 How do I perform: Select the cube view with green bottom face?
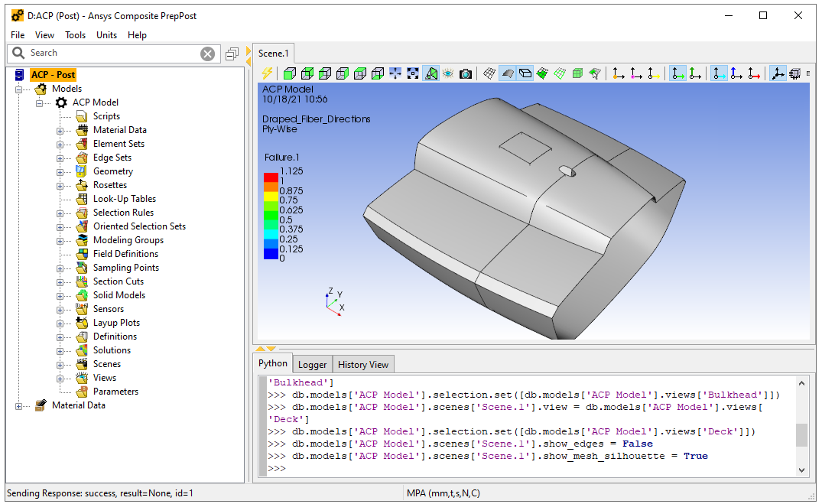(x=378, y=73)
